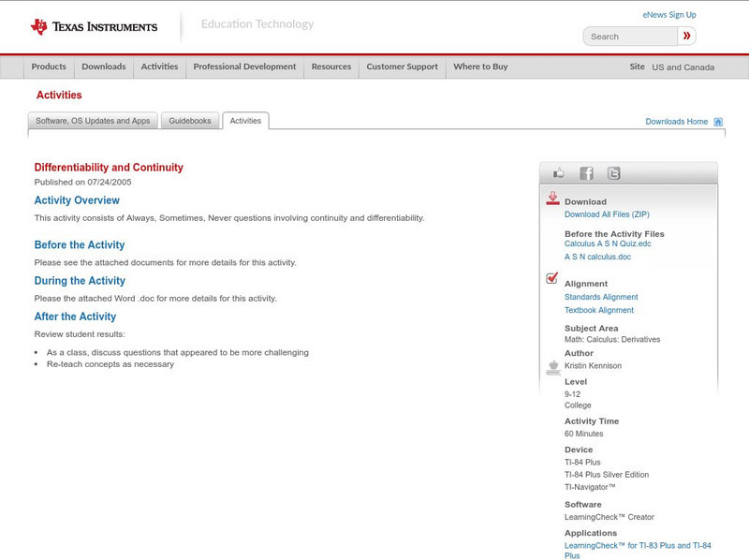Click the red Activities page heading

[x=59, y=96]
